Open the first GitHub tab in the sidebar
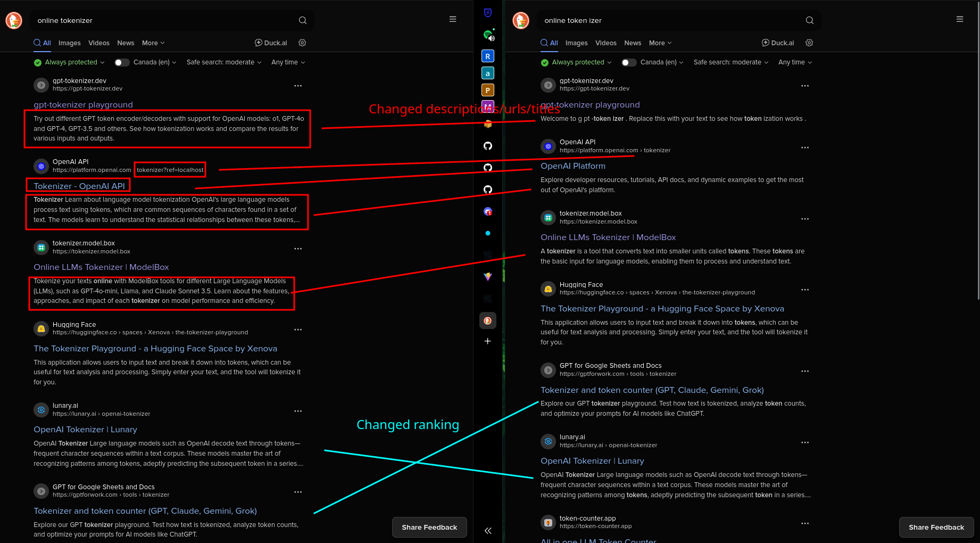This screenshot has height=543, width=980. click(488, 146)
